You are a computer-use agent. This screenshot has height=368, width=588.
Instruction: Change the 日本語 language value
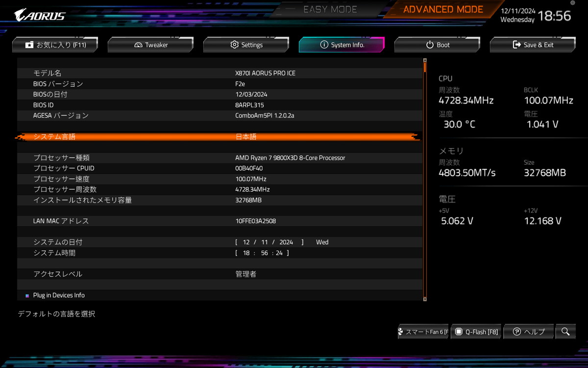click(246, 137)
